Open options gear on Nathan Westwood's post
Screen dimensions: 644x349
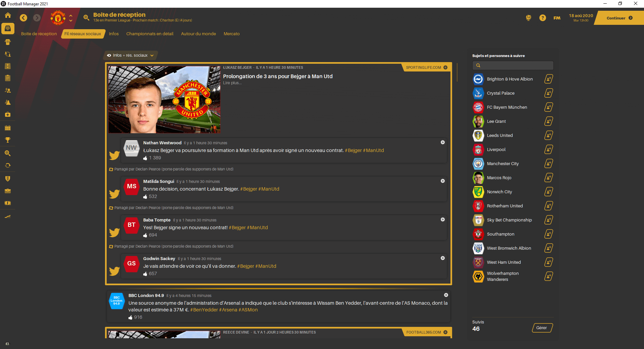click(443, 142)
